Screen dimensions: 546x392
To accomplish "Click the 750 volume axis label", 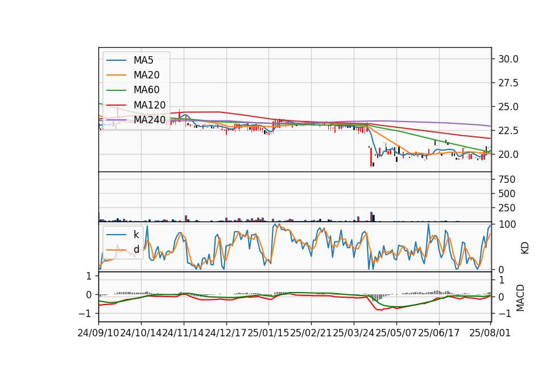I will [507, 180].
